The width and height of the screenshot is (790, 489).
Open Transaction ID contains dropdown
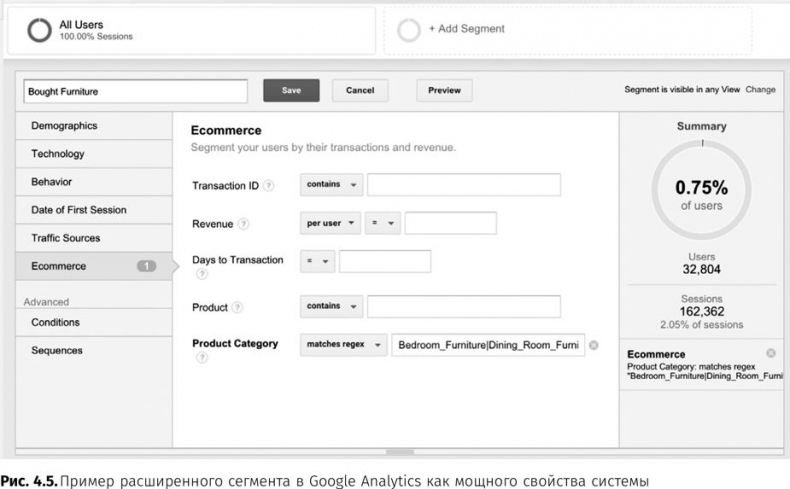tap(330, 185)
